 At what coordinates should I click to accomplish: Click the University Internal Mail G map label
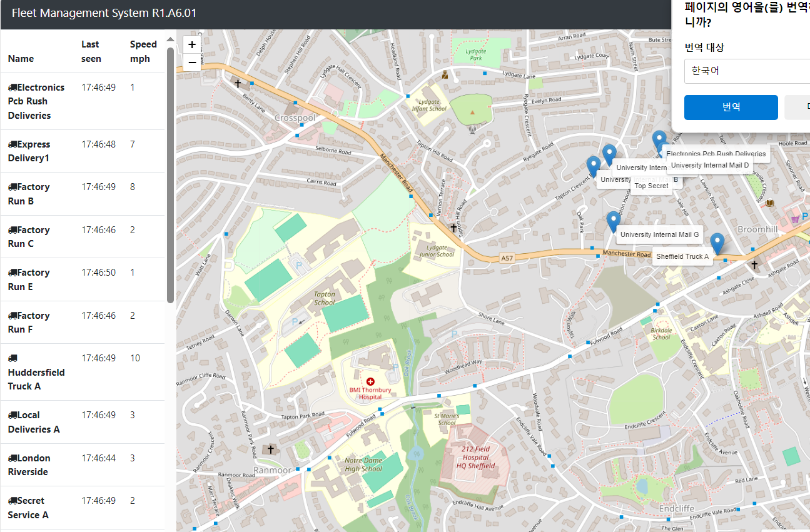(x=660, y=234)
